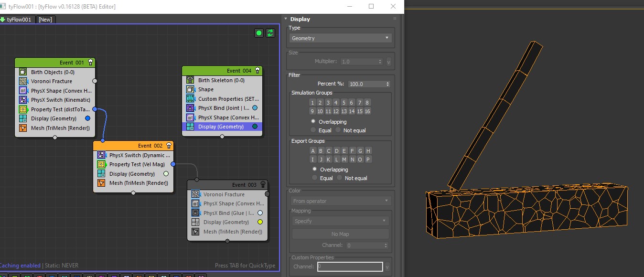
Task: Click the green enable simulation icon
Action: 259,33
